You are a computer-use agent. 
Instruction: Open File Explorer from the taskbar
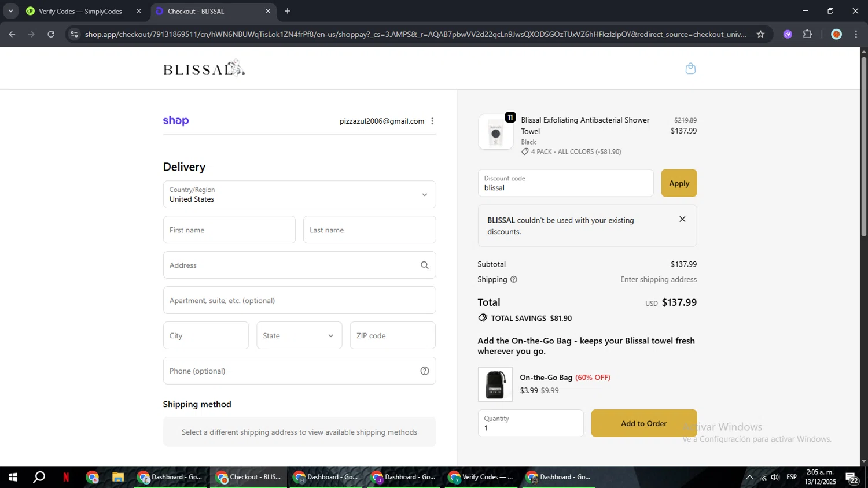click(118, 477)
